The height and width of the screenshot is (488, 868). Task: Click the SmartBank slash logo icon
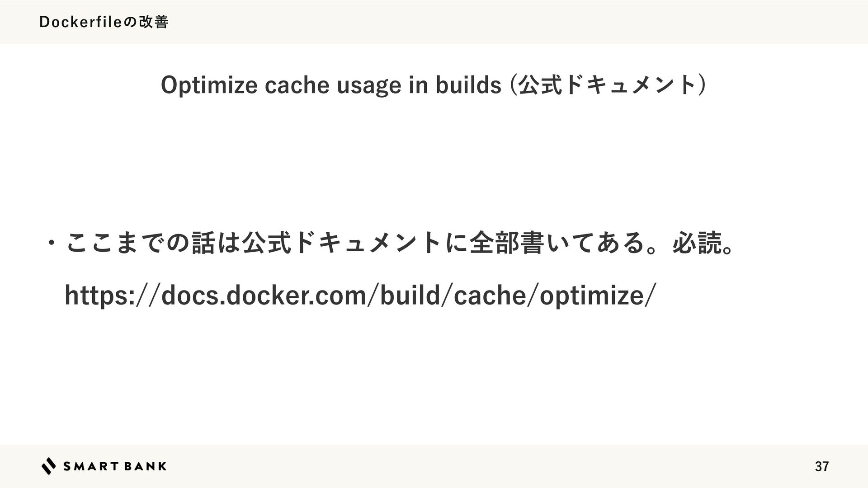coord(49,466)
